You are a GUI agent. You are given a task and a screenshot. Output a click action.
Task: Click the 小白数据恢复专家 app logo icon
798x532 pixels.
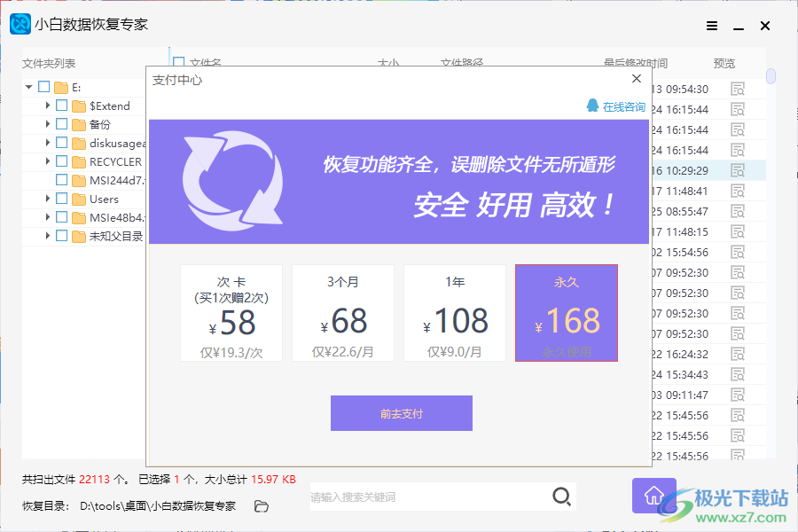pos(19,25)
